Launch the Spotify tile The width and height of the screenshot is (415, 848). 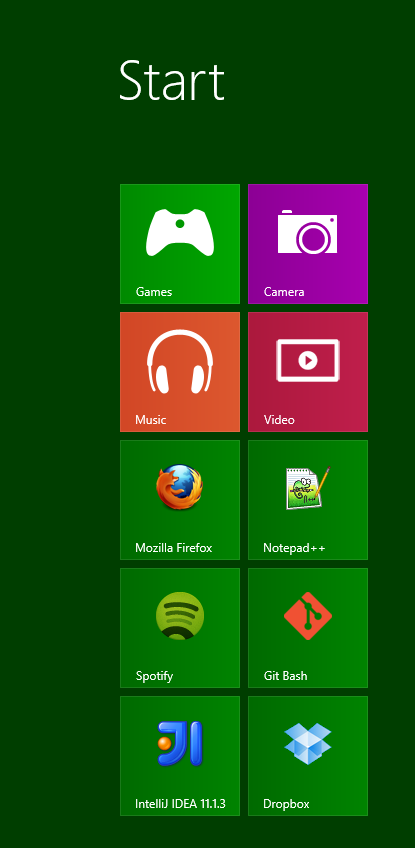pos(180,628)
